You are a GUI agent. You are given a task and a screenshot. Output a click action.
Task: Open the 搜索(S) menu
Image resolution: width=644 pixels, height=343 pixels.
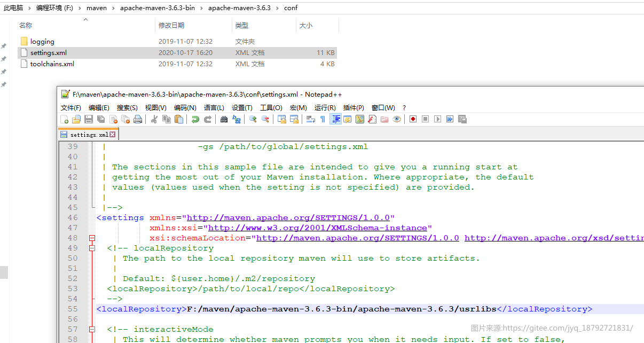[x=127, y=108]
